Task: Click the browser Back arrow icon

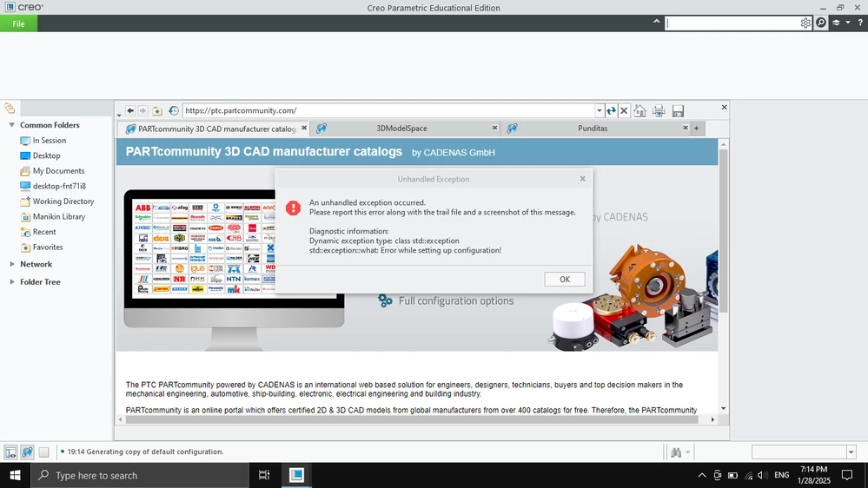Action: [x=130, y=110]
